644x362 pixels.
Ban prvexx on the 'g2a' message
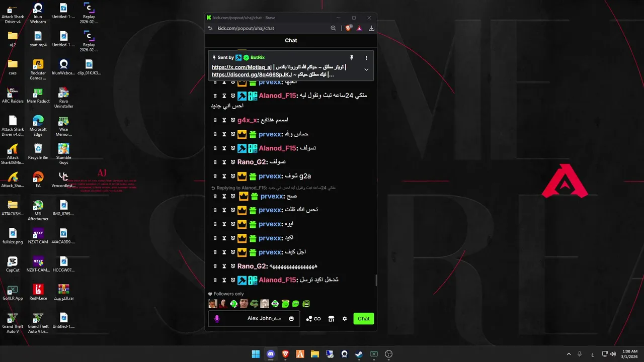(233, 176)
